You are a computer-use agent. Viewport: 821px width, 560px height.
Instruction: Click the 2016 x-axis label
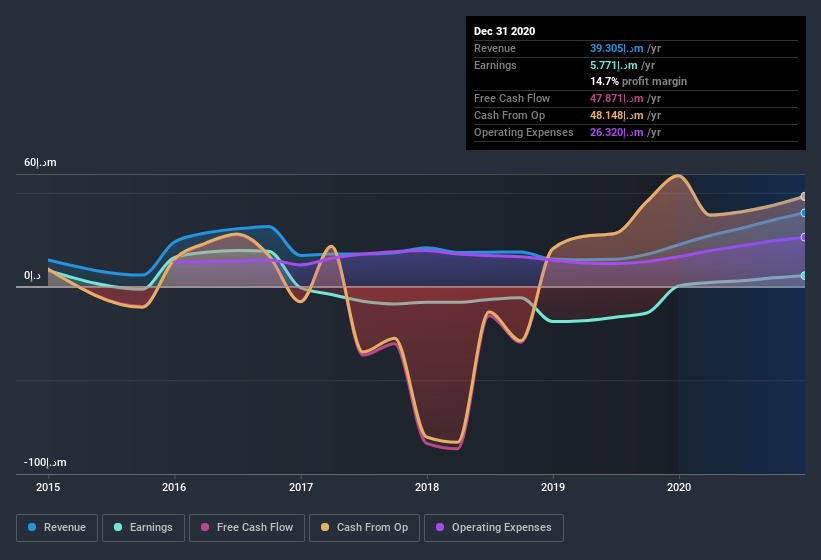[x=174, y=487]
